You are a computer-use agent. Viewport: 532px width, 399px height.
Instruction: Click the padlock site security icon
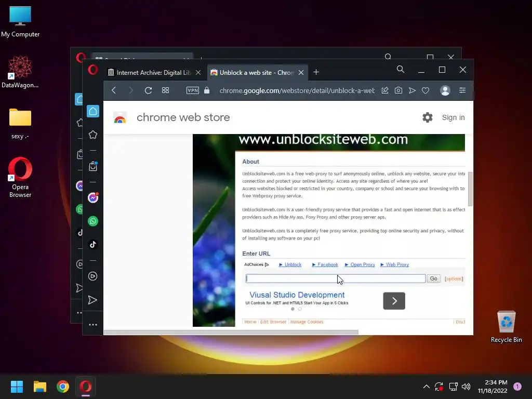pyautogui.click(x=207, y=90)
